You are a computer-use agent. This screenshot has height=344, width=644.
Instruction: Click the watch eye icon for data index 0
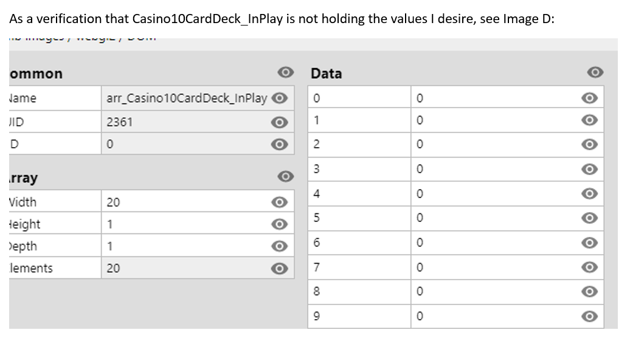[x=589, y=98]
